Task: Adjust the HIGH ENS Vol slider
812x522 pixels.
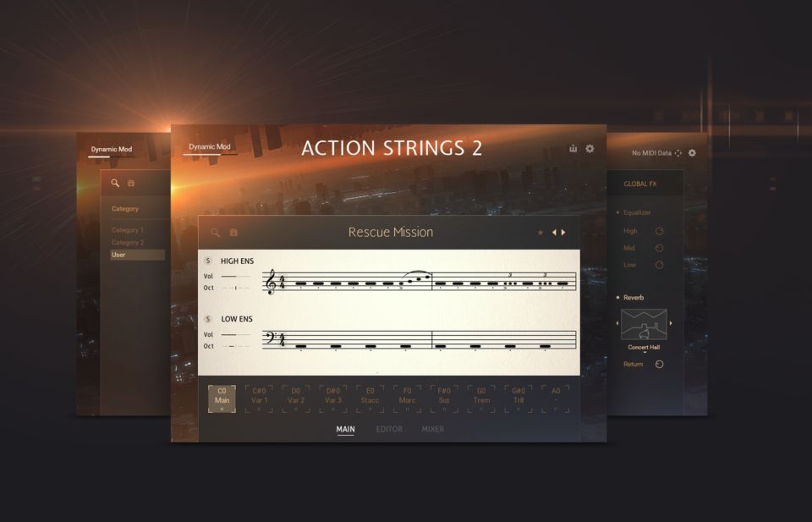Action: [x=236, y=277]
